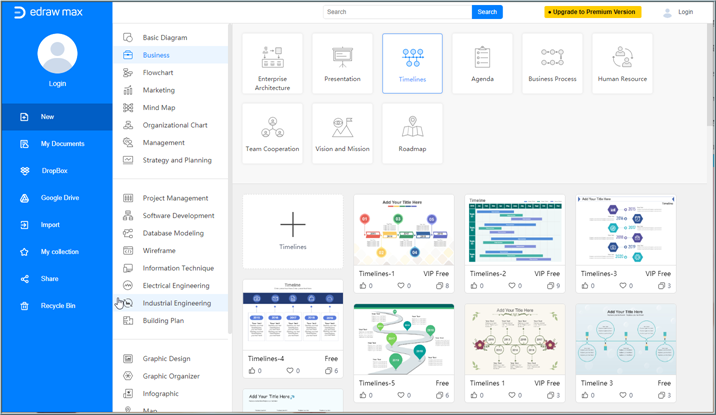The height and width of the screenshot is (415, 716).
Task: Create a blank Timelines drawing
Action: (x=293, y=231)
